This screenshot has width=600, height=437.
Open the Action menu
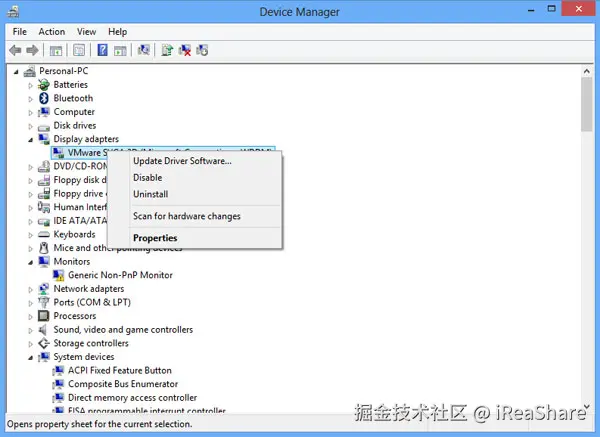(x=52, y=32)
